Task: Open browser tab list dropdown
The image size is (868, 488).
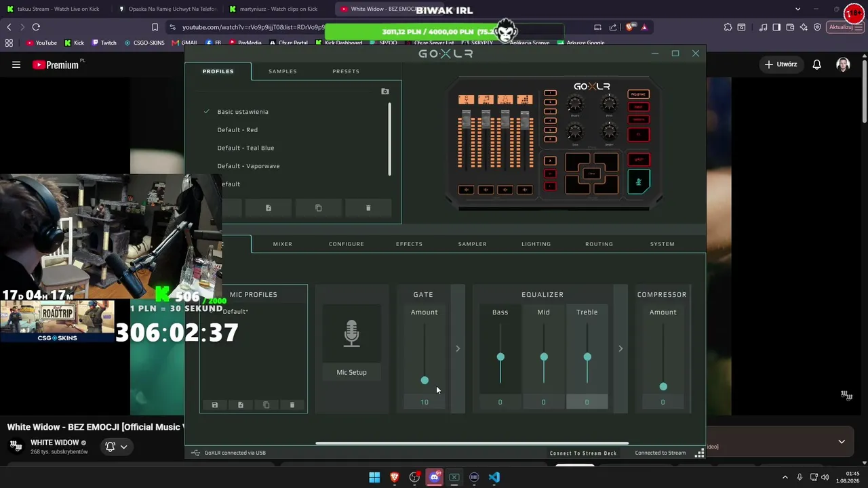Action: (x=797, y=9)
